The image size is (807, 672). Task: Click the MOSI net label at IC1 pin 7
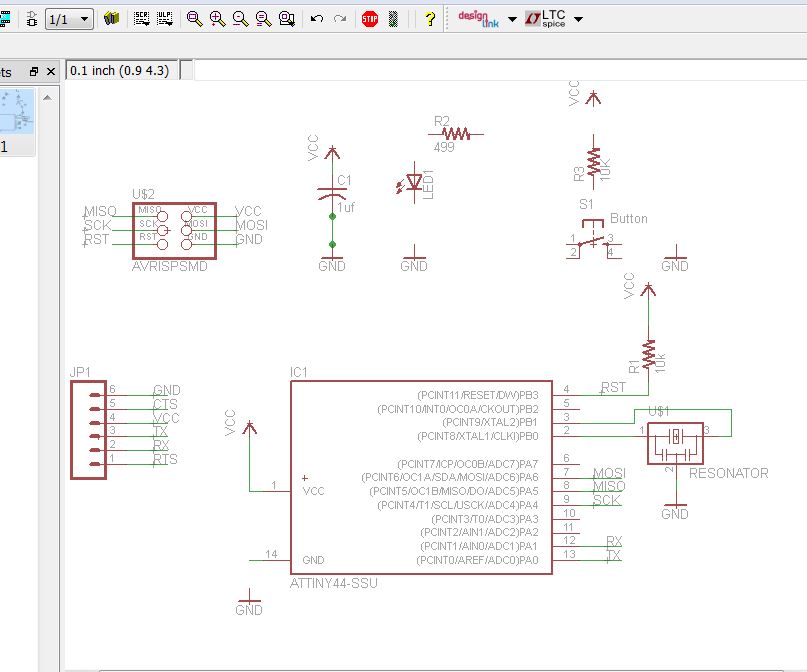click(609, 473)
